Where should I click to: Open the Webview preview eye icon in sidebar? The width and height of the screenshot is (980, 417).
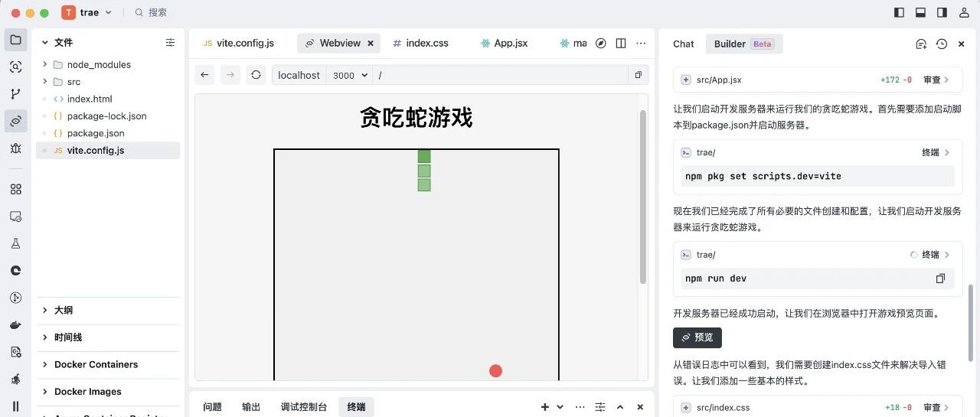(x=15, y=121)
